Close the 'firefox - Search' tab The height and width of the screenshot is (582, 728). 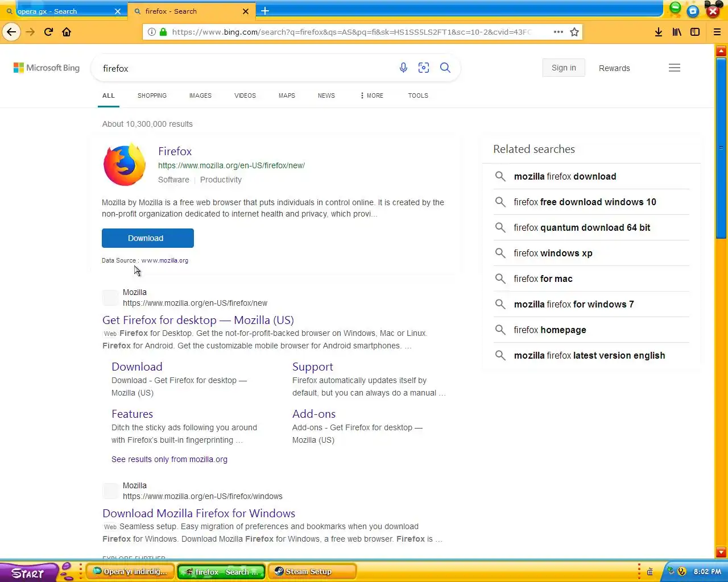[x=246, y=11]
